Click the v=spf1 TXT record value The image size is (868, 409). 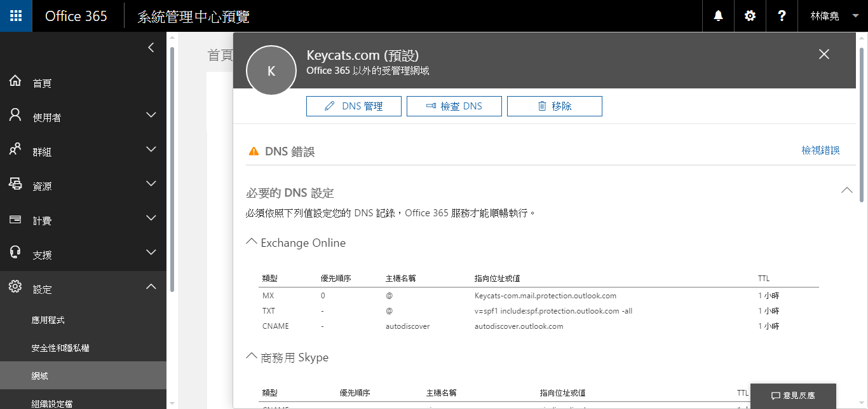(x=553, y=311)
